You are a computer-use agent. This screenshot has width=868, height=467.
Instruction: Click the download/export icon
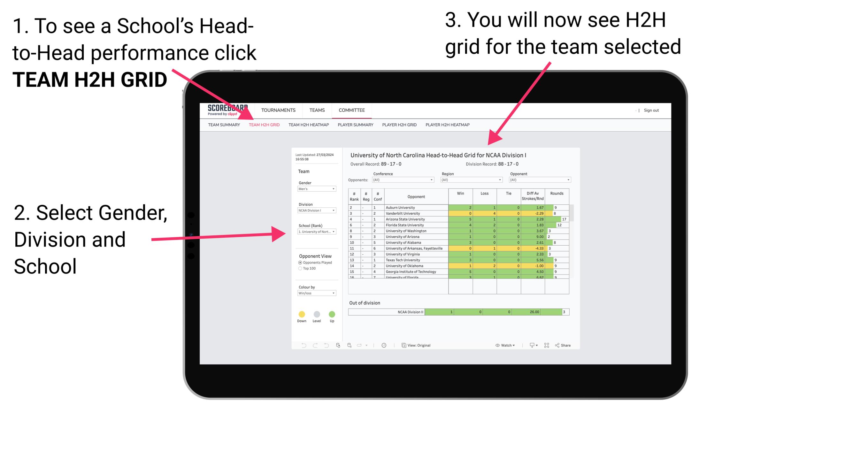pos(530,345)
